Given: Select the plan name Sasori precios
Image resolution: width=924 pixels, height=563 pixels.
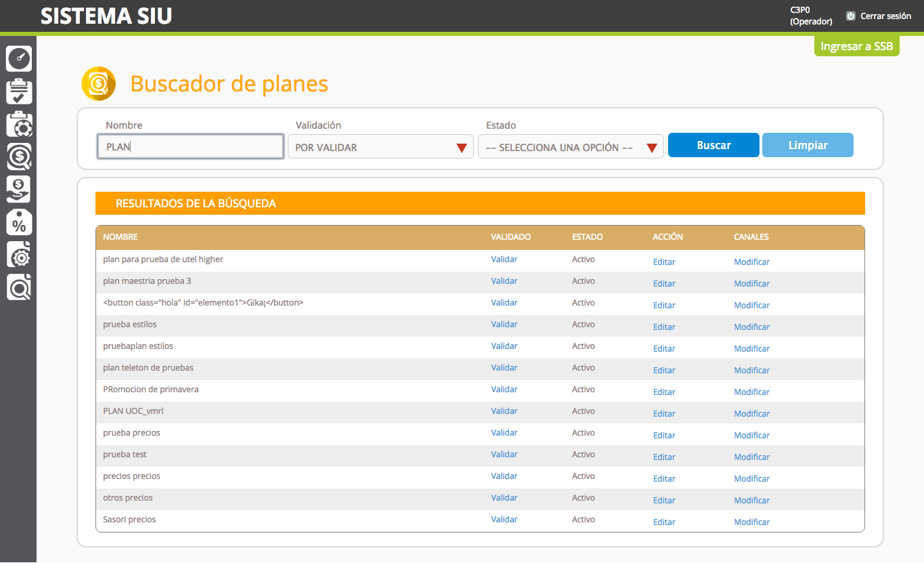Looking at the screenshot, I should tap(129, 520).
